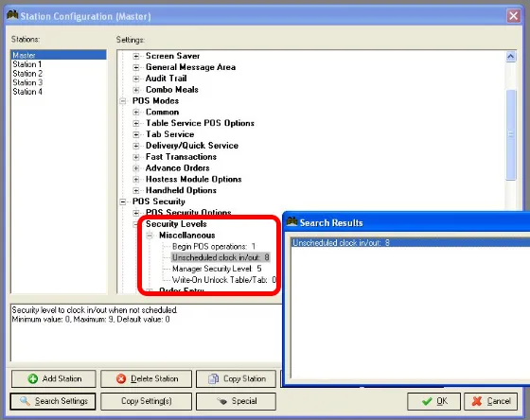Confirm with the OK button
The image size is (530, 420).
point(433,401)
